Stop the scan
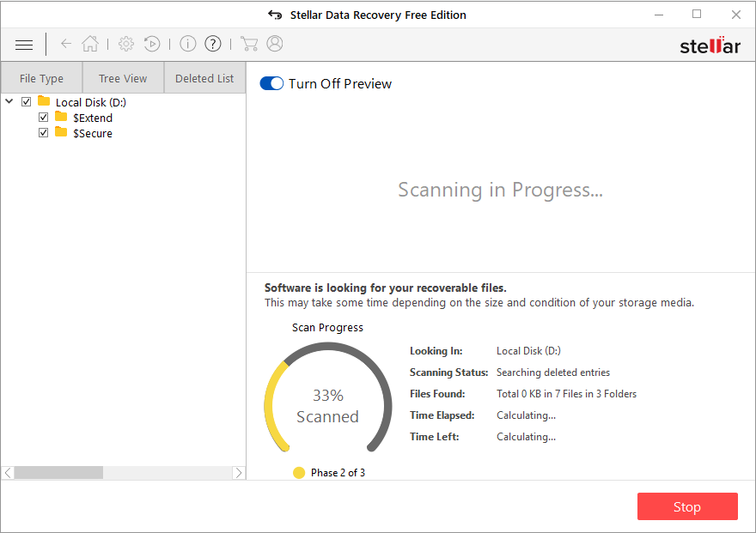This screenshot has height=533, width=756. pos(687,506)
